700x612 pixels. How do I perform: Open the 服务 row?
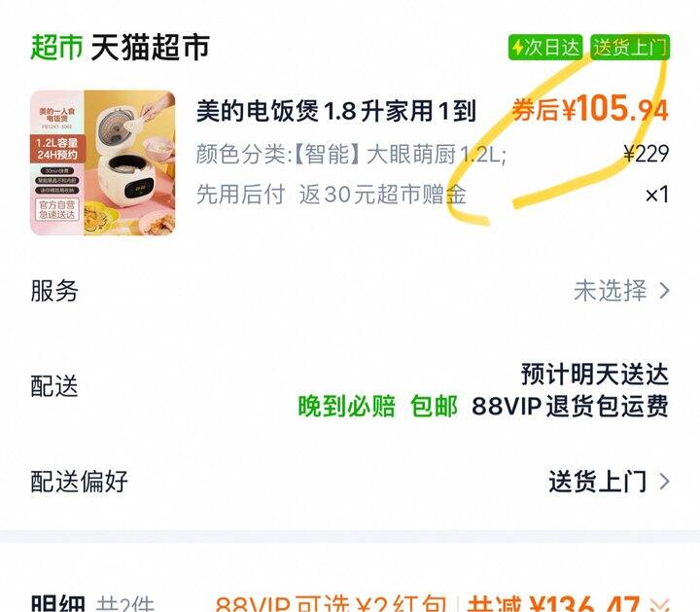pyautogui.click(x=350, y=290)
